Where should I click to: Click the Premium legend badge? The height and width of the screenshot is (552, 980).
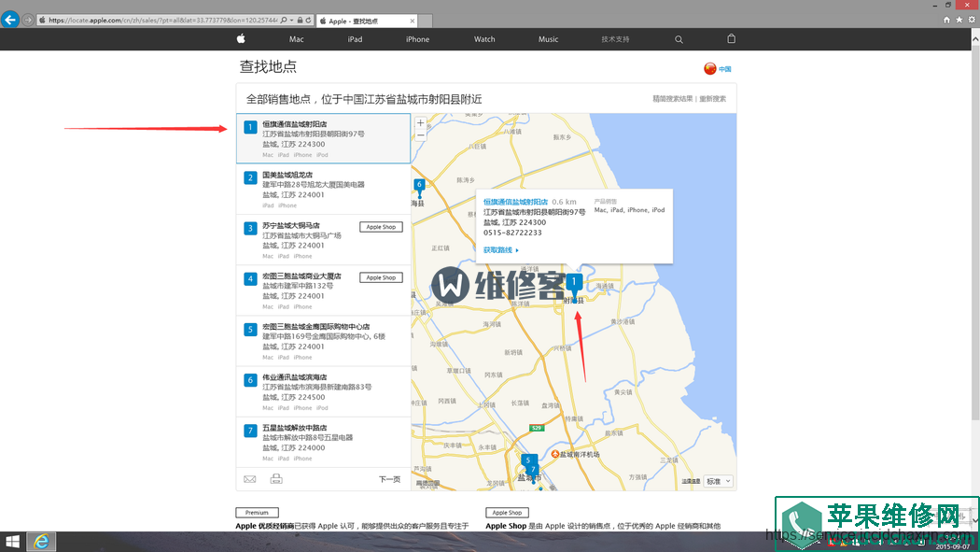pyautogui.click(x=257, y=513)
